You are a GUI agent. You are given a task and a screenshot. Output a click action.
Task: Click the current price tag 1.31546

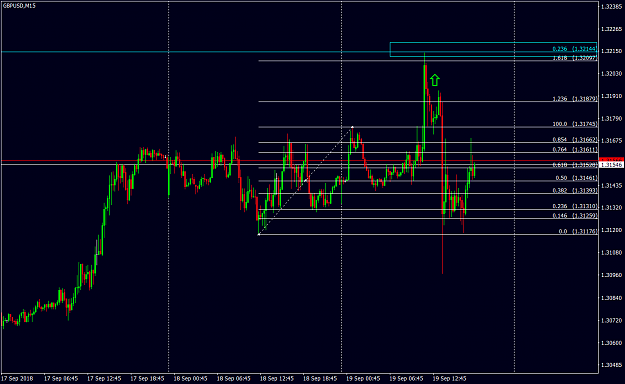(x=611, y=165)
